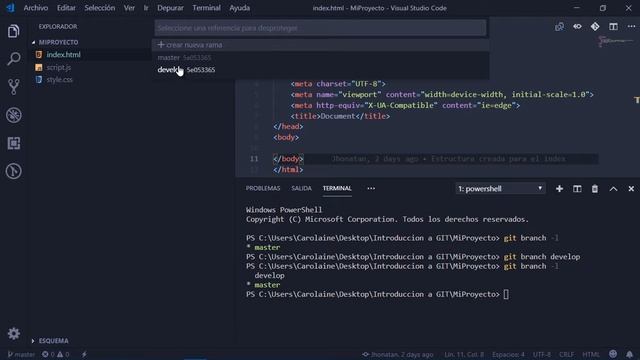Screen dimensions: 640x360
Task: Open editor more actions ellipsis
Action: 631,27
